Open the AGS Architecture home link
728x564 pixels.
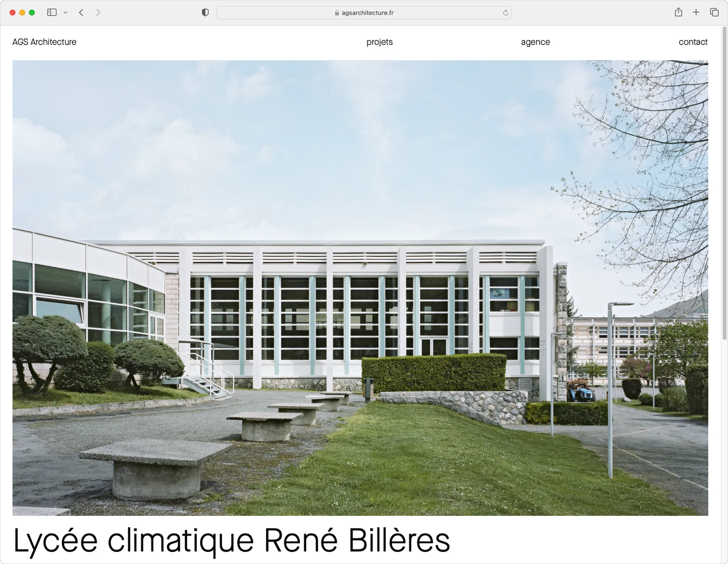click(44, 42)
